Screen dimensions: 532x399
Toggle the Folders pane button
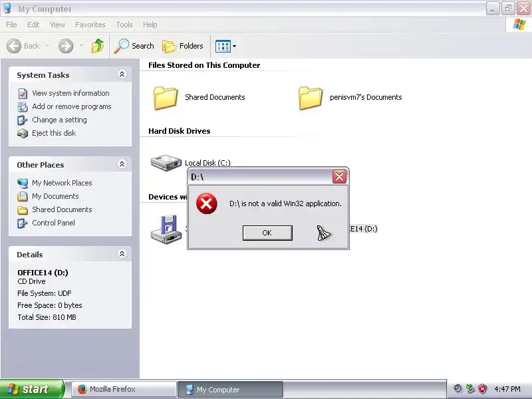click(x=183, y=46)
